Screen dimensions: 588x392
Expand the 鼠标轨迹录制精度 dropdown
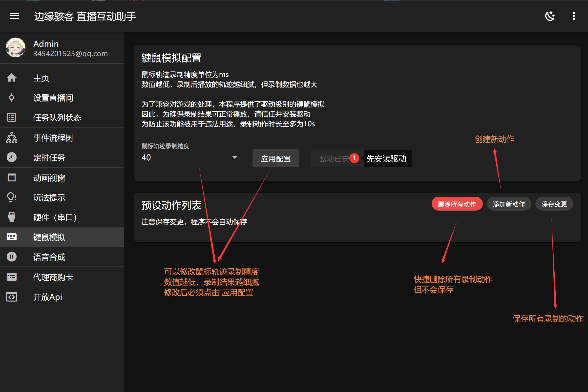coord(235,157)
